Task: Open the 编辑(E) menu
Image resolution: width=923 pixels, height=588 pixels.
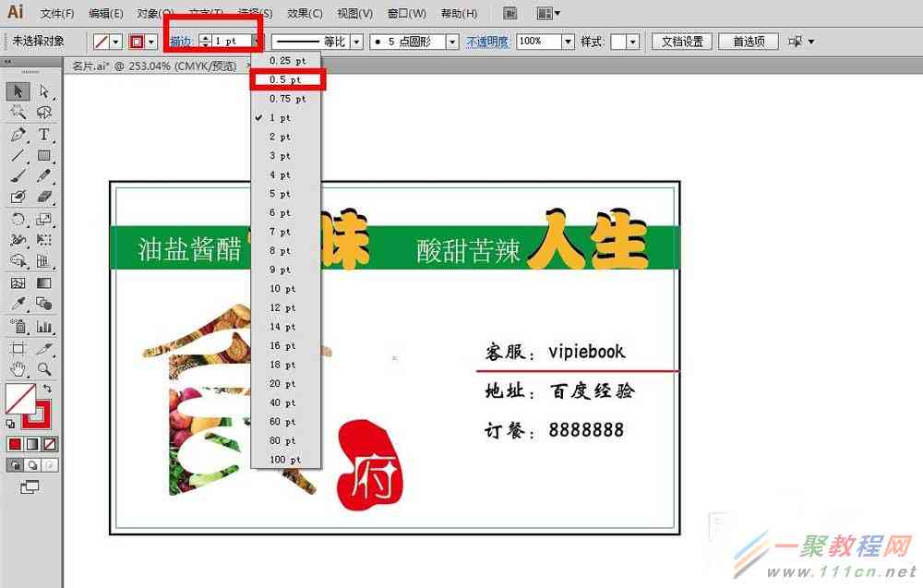Action: click(105, 13)
